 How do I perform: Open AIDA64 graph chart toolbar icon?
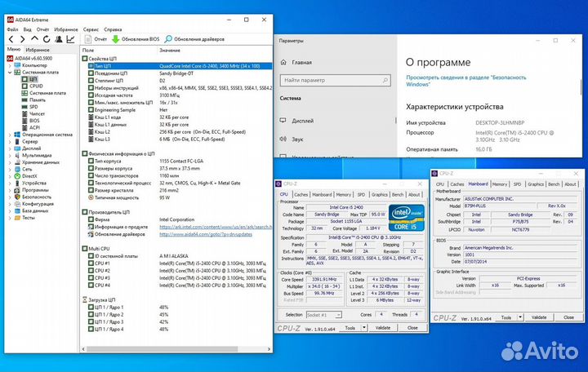point(70,39)
